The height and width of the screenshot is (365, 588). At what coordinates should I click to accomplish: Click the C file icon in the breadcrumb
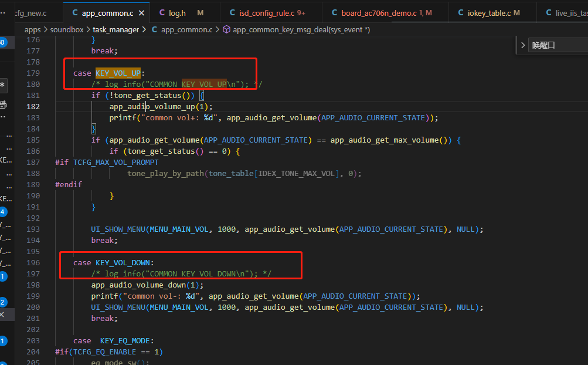point(154,30)
